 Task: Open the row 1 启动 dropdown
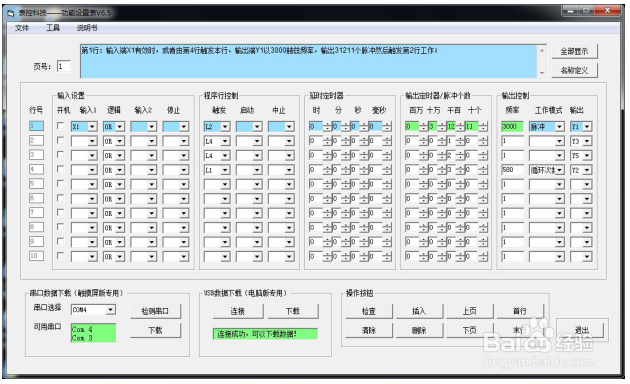tap(249, 127)
